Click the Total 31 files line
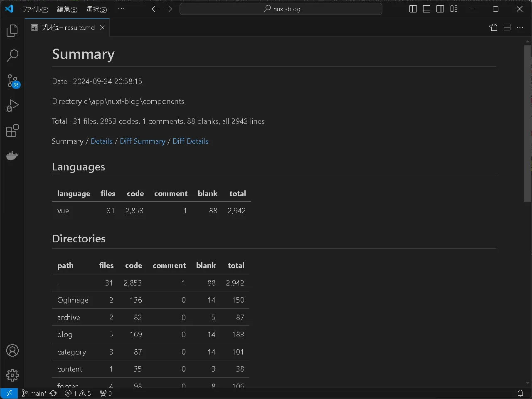Image resolution: width=532 pixels, height=399 pixels. pyautogui.click(x=158, y=121)
